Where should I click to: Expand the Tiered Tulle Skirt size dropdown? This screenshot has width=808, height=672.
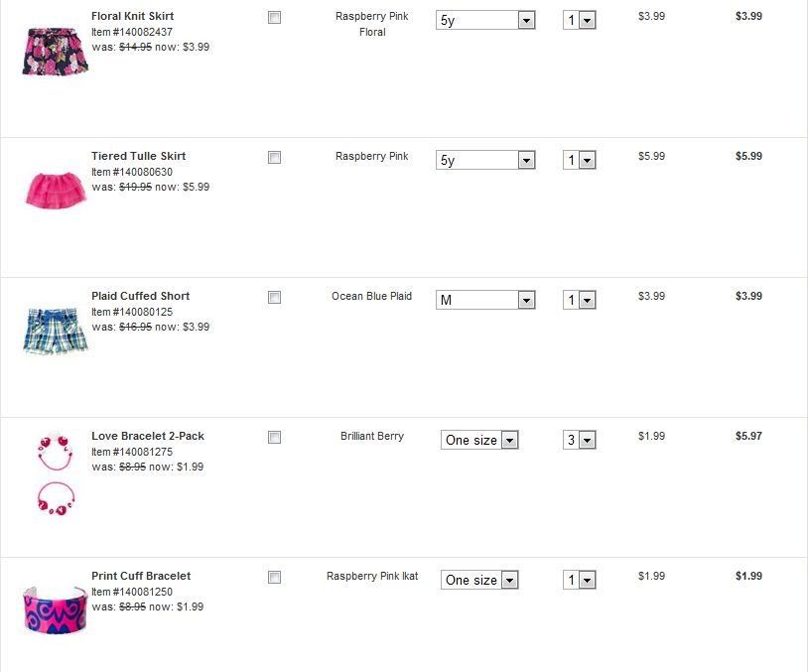coord(485,160)
